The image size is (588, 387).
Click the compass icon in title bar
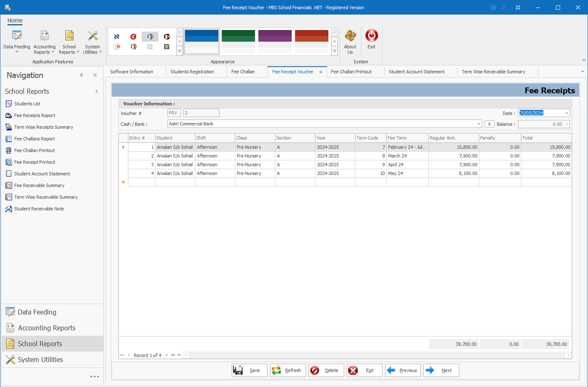coord(503,7)
